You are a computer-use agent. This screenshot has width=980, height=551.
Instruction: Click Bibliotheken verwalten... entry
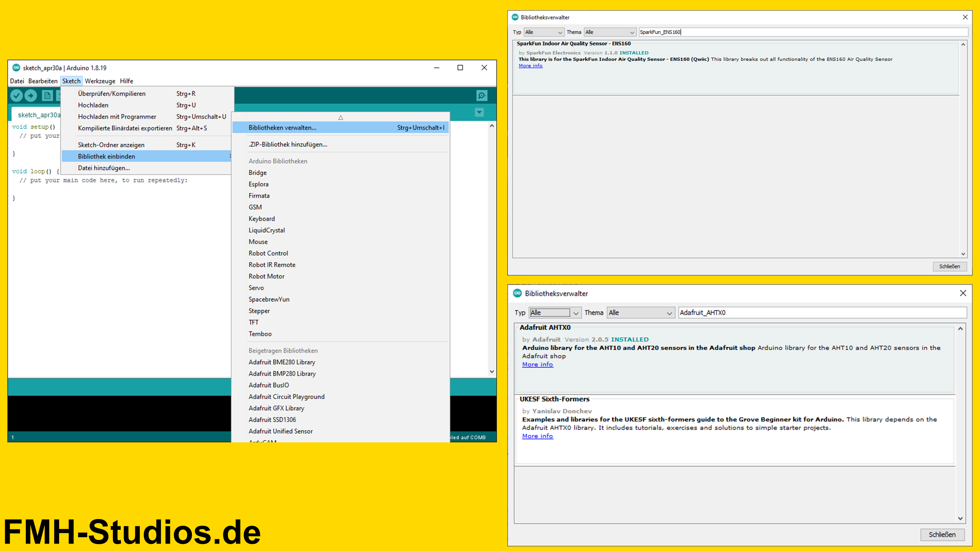click(340, 128)
